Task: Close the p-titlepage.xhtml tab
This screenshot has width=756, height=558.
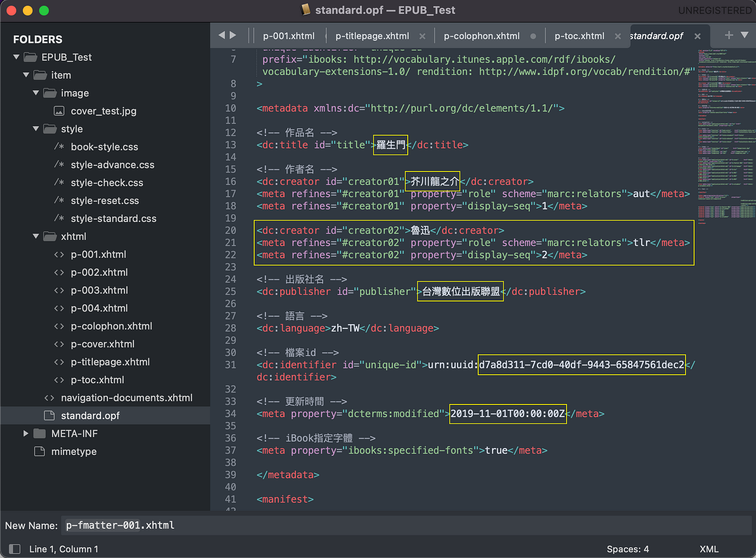Action: coord(422,36)
